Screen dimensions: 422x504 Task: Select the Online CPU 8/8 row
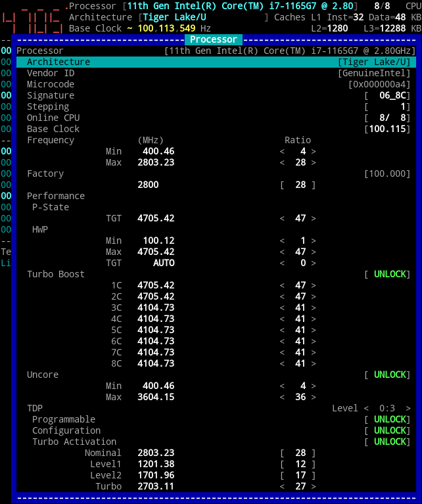216,118
